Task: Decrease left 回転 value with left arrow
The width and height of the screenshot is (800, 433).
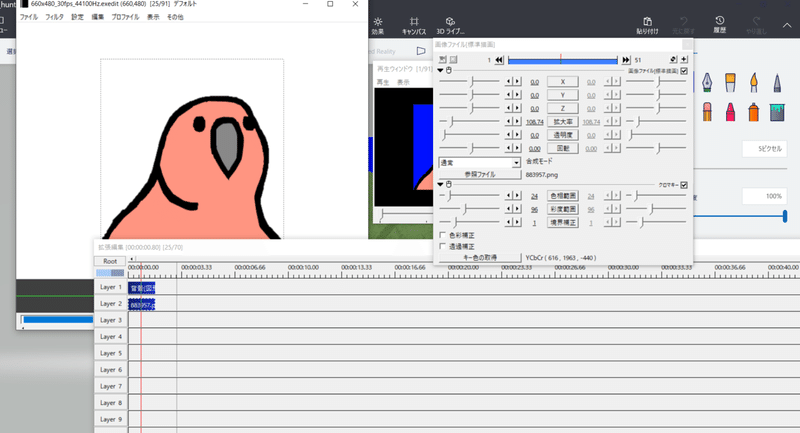Action: tap(508, 148)
